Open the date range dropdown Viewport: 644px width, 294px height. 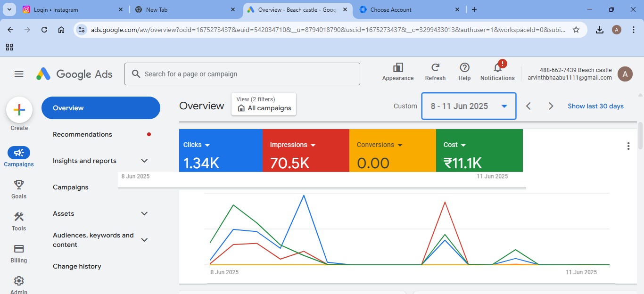click(469, 106)
